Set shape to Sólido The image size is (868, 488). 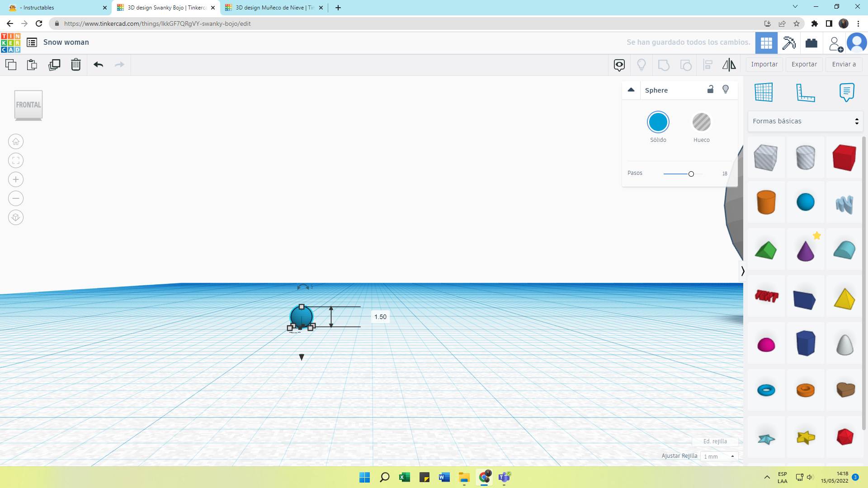(658, 122)
